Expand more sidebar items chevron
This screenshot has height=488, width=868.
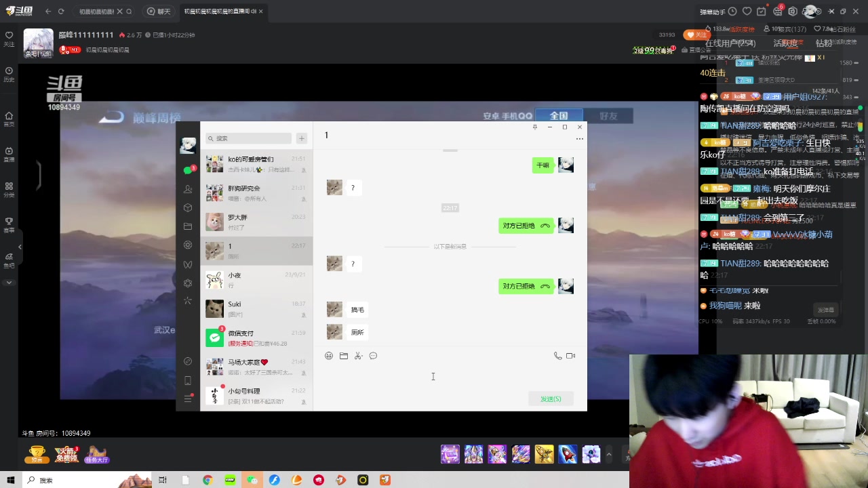pos(9,282)
